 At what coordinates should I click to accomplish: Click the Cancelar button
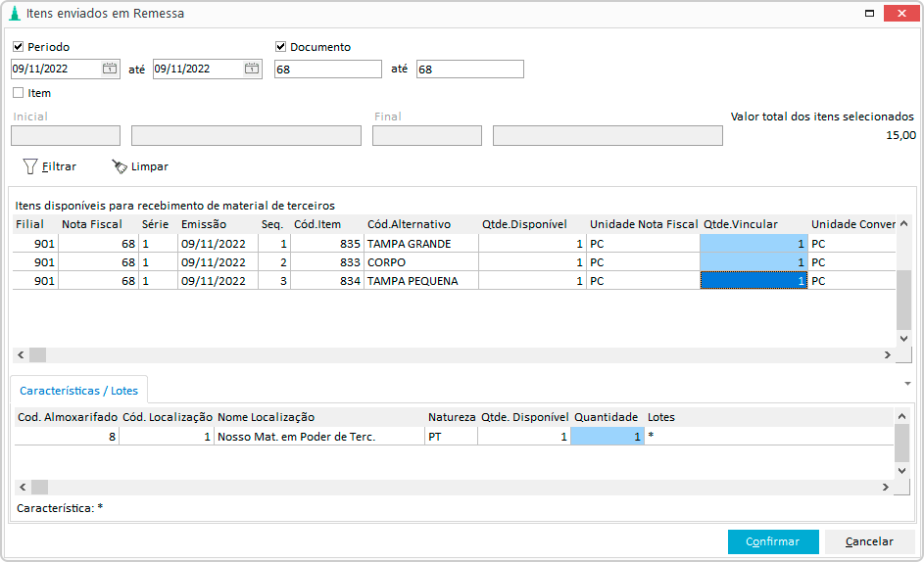[x=869, y=541]
